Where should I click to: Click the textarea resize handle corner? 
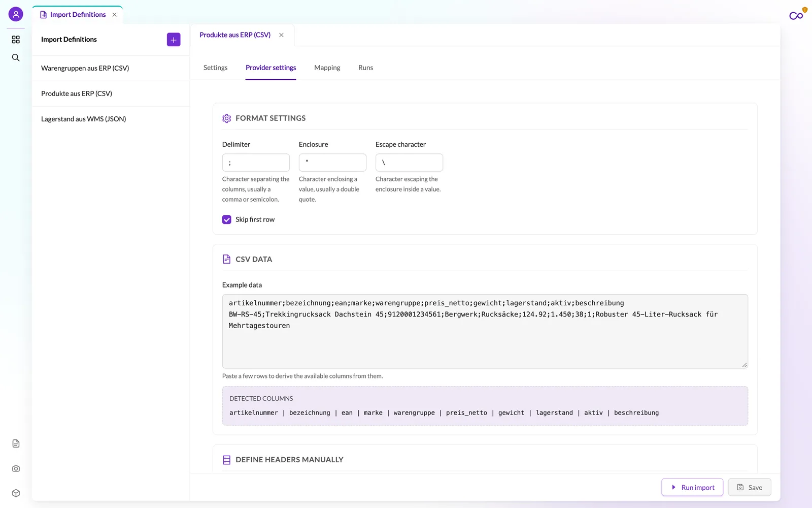point(745,365)
